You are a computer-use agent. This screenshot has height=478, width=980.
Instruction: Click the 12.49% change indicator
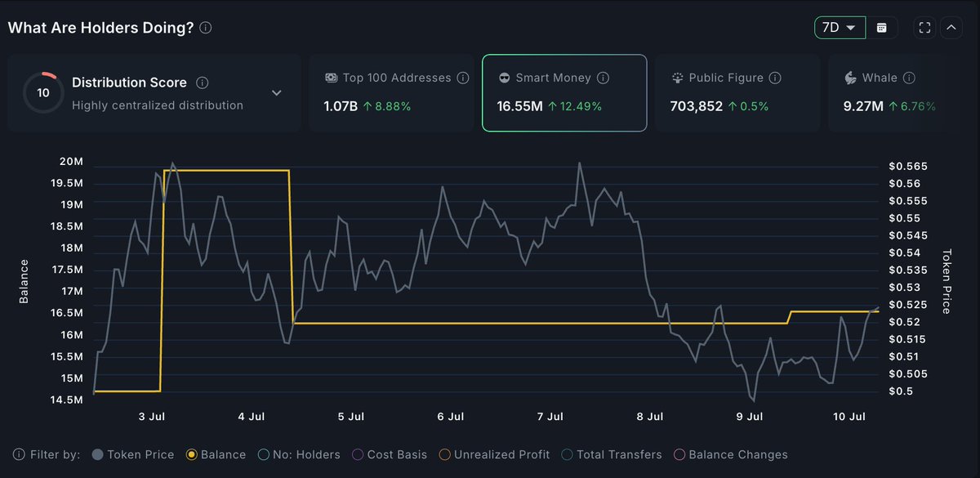(x=575, y=106)
